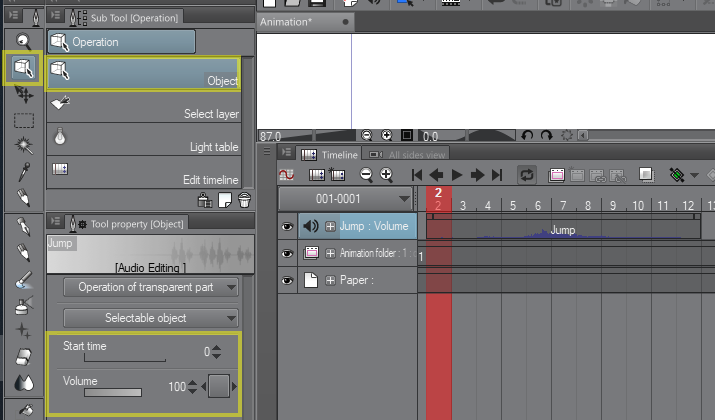Image resolution: width=715 pixels, height=420 pixels.
Task: Open Timeline panel menu icon
Action: [x=286, y=152]
